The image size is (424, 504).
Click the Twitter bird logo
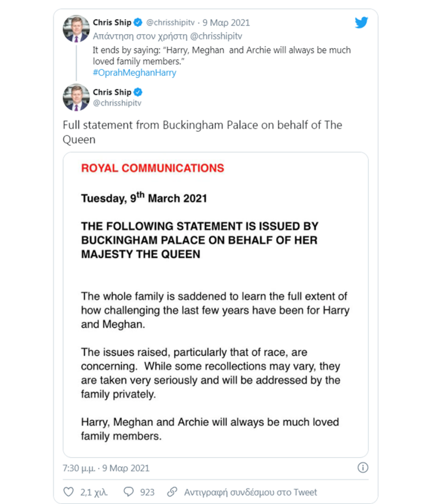361,23
